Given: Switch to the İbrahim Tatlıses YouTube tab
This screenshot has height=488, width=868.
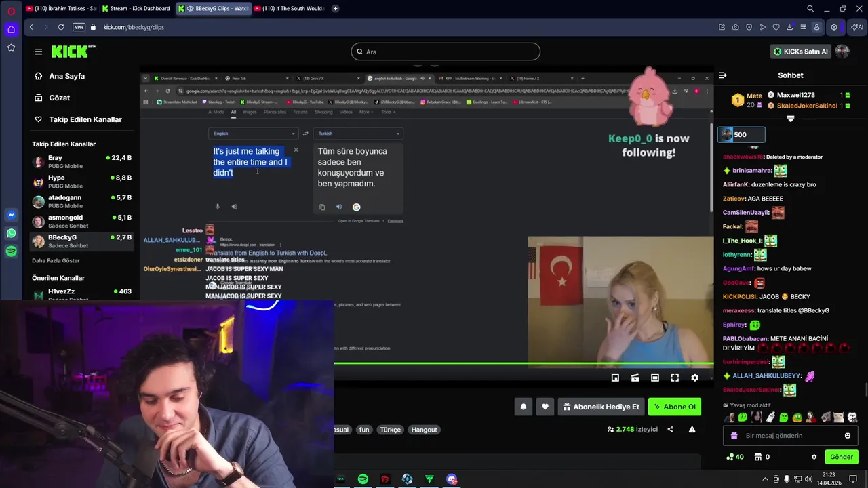Looking at the screenshot, I should click(x=61, y=9).
